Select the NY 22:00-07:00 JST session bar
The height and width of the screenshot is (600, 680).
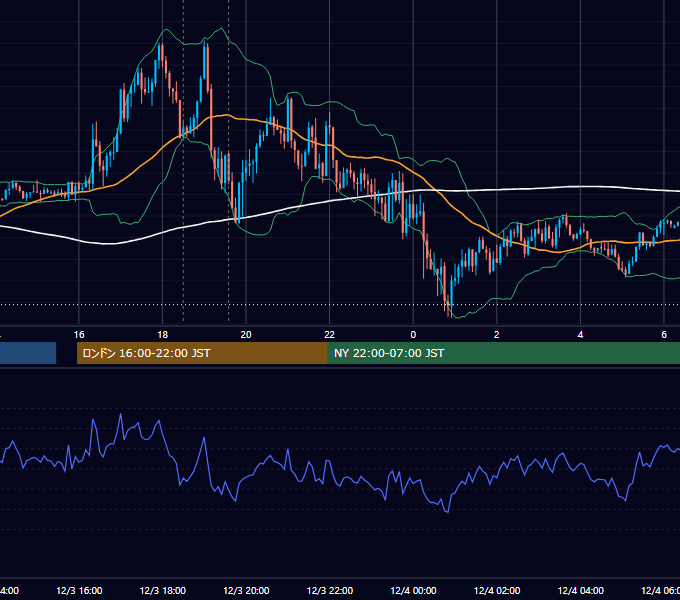[503, 353]
